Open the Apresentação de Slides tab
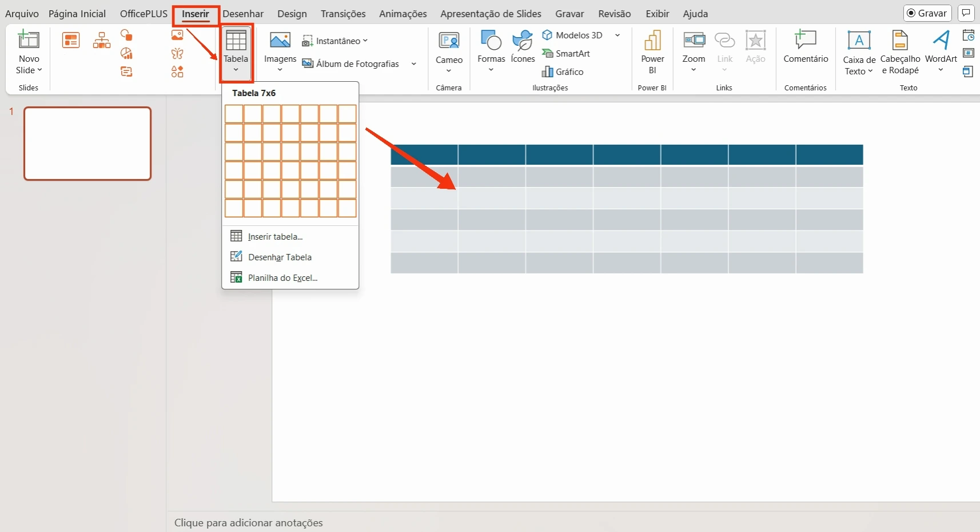The image size is (980, 532). pyautogui.click(x=491, y=14)
